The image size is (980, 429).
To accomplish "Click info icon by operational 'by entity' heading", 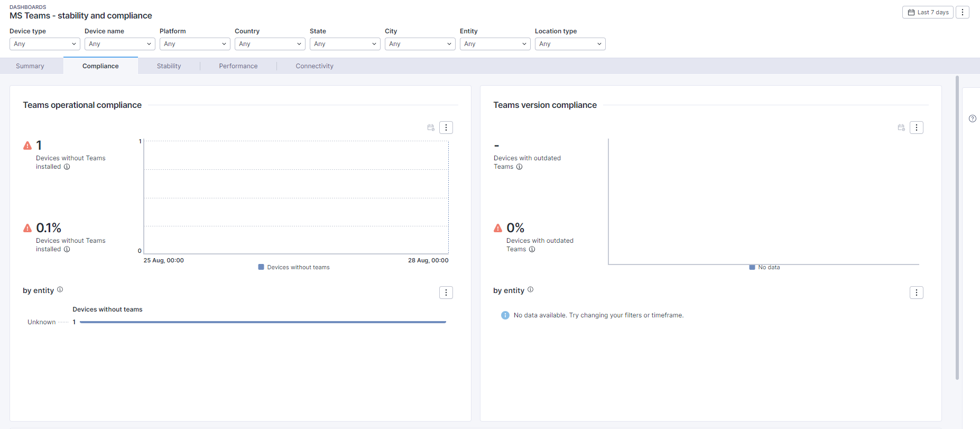I will [x=60, y=289].
